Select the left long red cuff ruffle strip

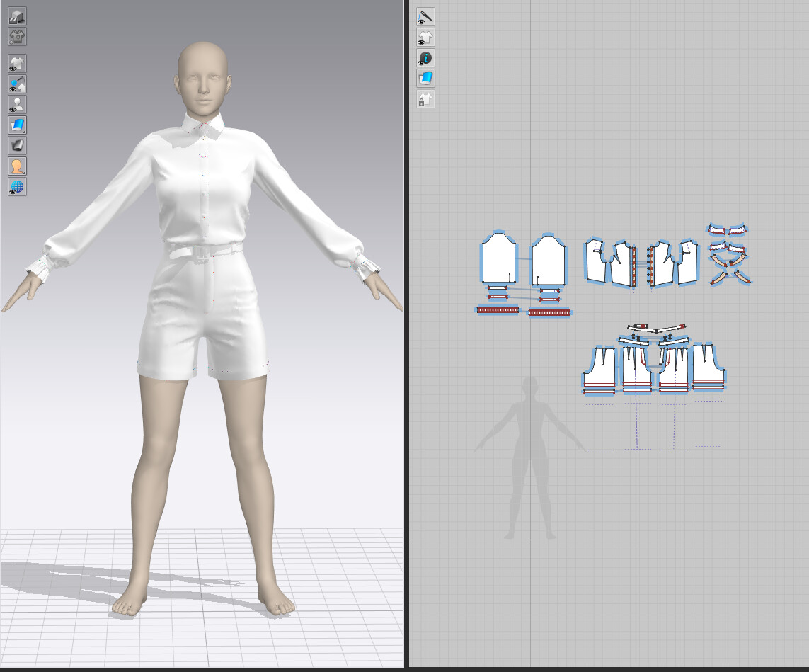tap(498, 309)
